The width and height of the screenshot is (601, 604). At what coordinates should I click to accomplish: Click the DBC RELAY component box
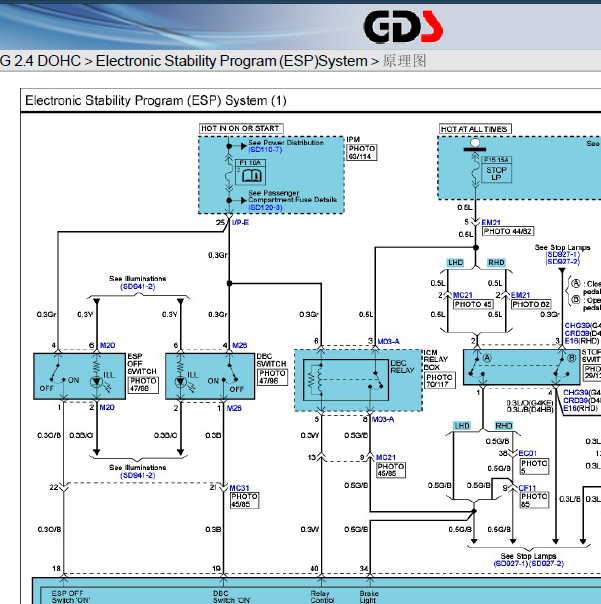tap(346, 380)
